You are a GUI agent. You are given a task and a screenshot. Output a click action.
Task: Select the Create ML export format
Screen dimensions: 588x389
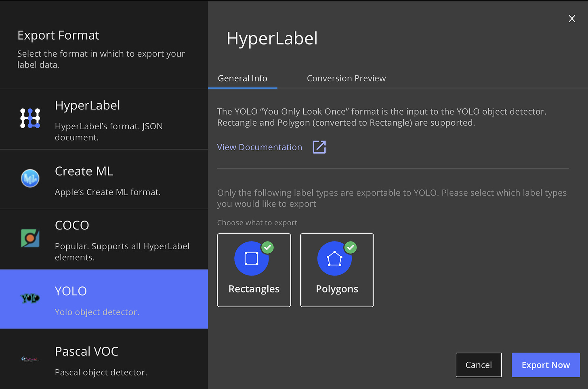tap(104, 179)
